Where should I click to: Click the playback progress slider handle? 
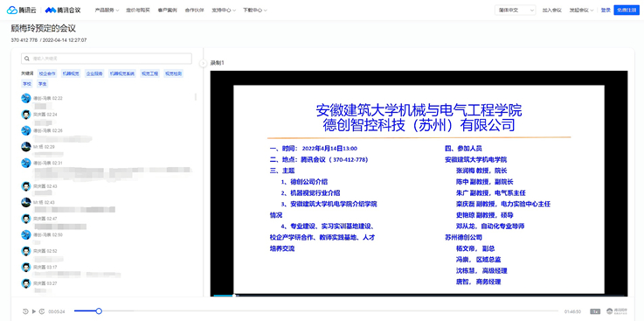coord(99,311)
